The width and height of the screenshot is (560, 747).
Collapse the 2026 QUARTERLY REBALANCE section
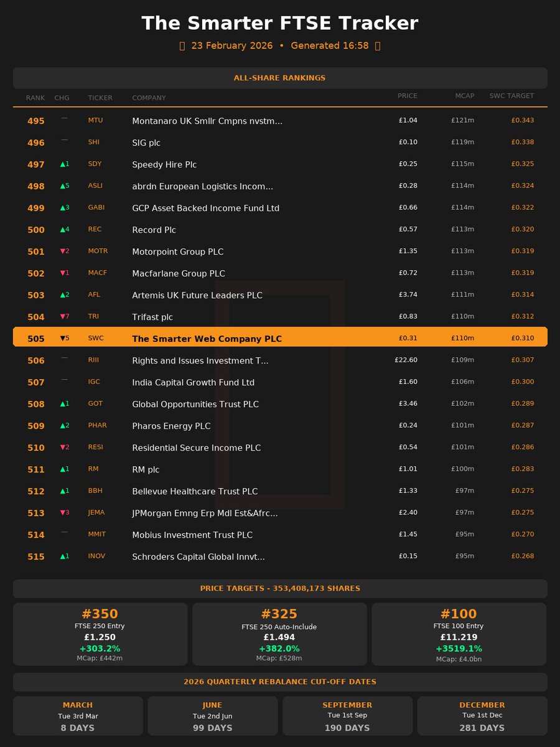coord(280,682)
